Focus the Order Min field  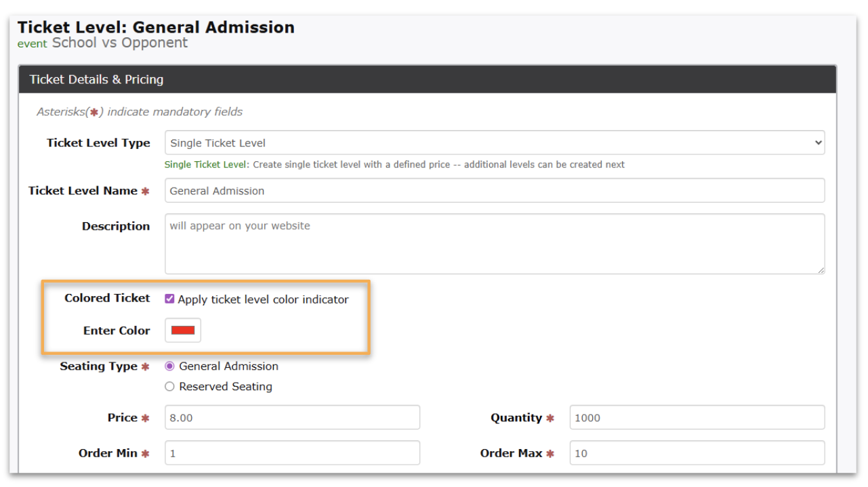tap(292, 453)
